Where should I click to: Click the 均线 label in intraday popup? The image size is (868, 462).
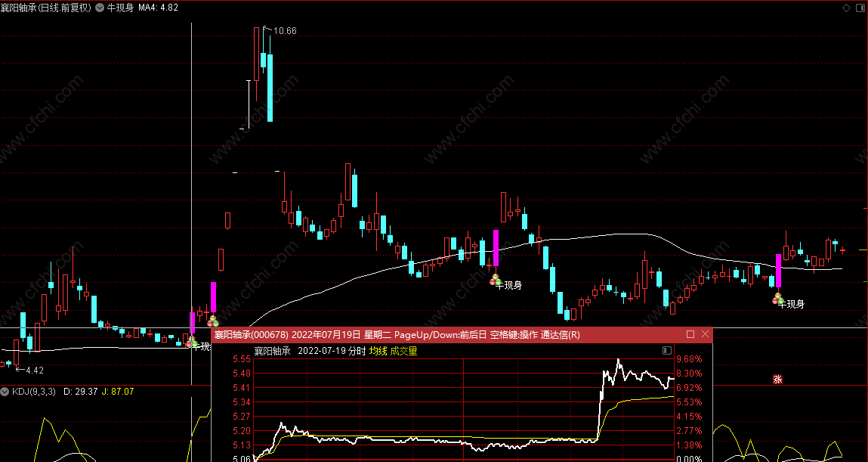[x=378, y=351]
